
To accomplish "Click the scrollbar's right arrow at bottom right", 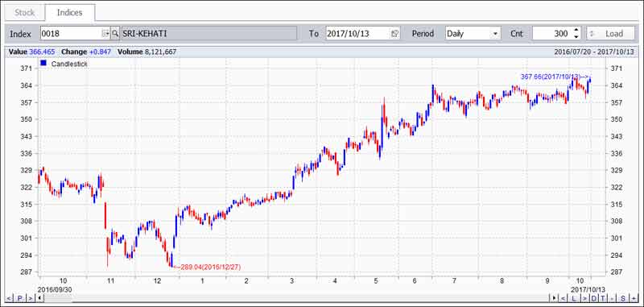I will pos(554,298).
